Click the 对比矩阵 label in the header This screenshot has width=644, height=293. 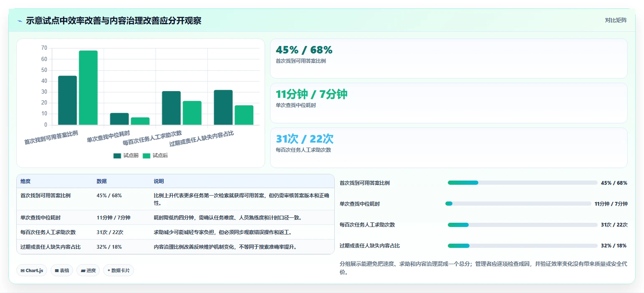pyautogui.click(x=616, y=20)
